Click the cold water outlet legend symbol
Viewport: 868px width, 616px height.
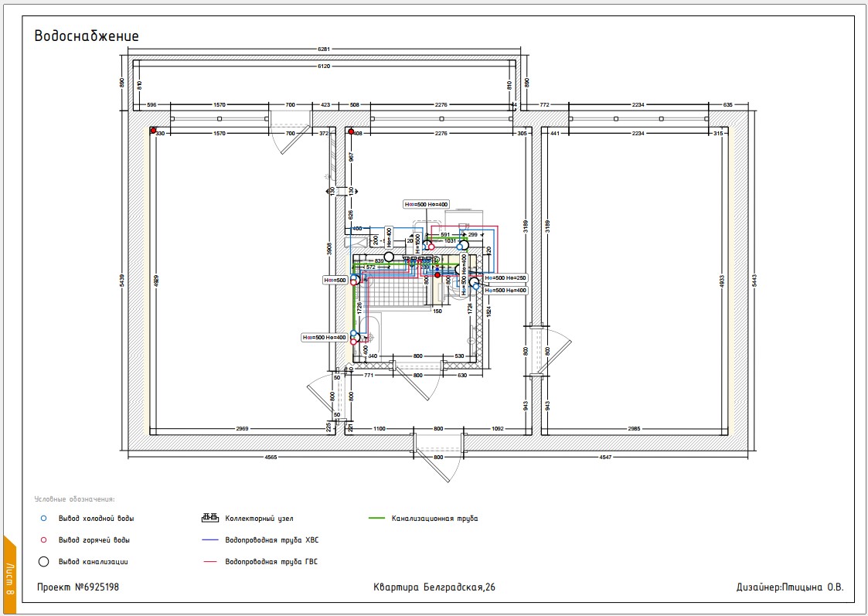pos(44,519)
